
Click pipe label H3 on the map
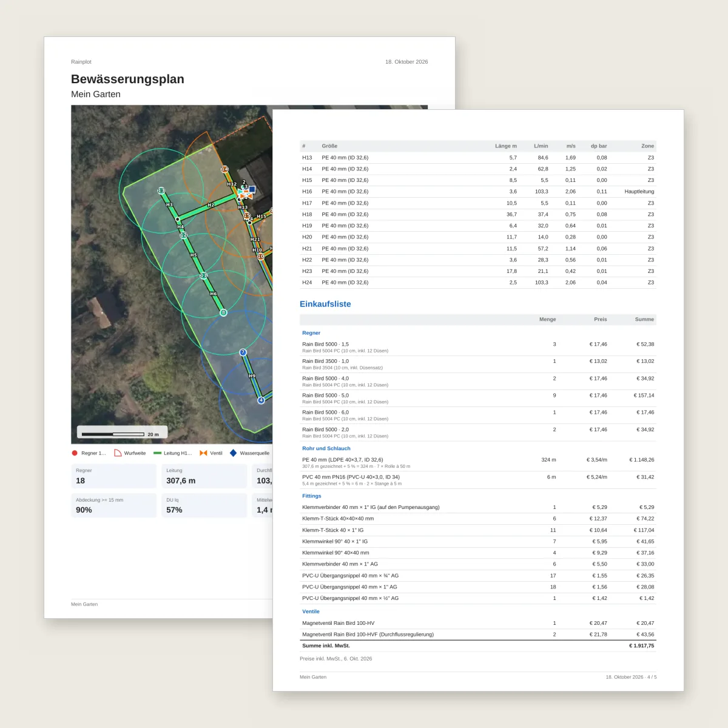click(x=169, y=205)
